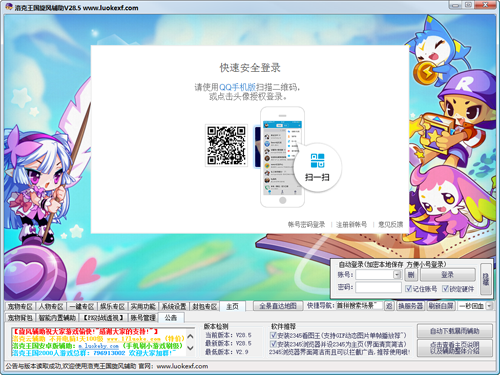The width and height of the screenshot is (500, 375).
Task: Click the QQ avatar next to QR code
Action: pyautogui.click(x=257, y=147)
